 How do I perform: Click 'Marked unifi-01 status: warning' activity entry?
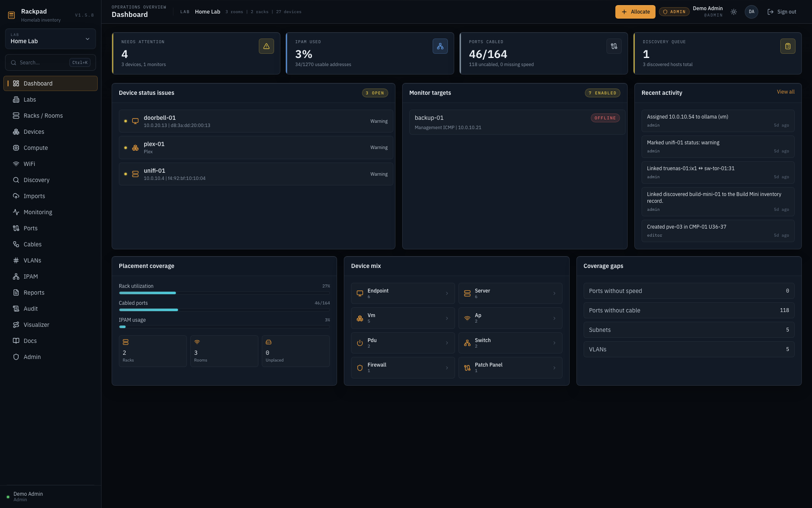pyautogui.click(x=718, y=146)
